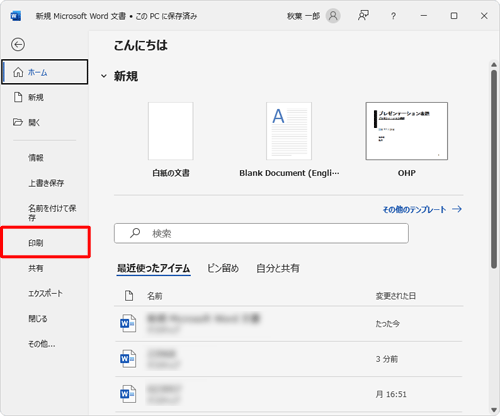Image resolution: width=500 pixels, height=416 pixels.
Task: Minimize the Word window
Action: click(424, 16)
